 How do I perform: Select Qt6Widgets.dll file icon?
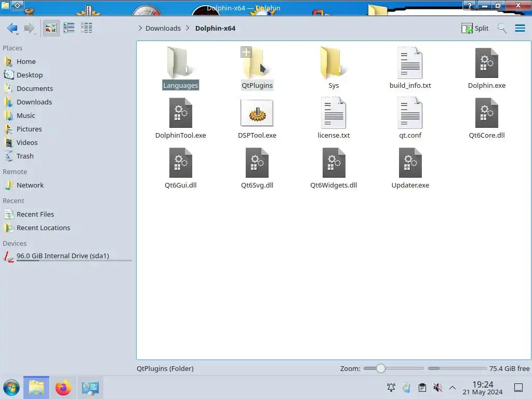[334, 163]
